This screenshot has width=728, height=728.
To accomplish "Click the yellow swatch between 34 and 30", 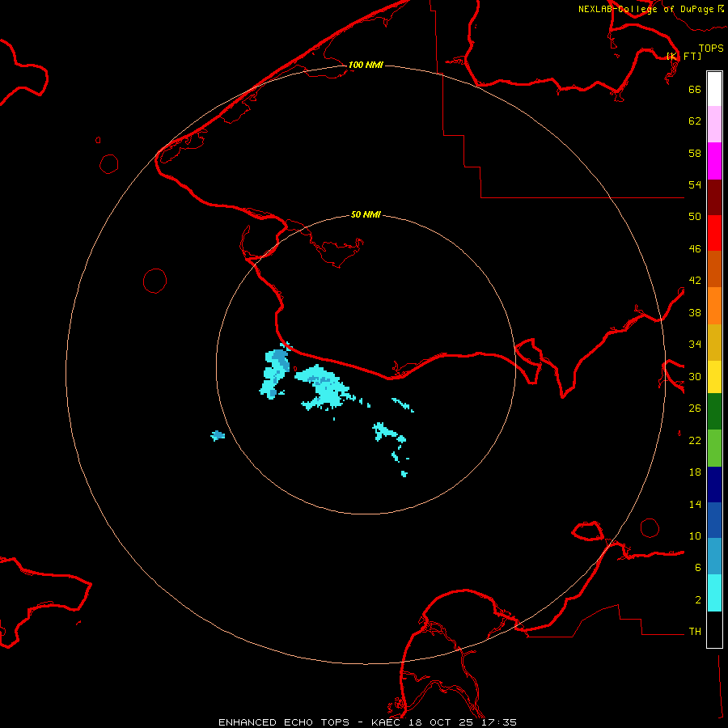I will (x=714, y=376).
